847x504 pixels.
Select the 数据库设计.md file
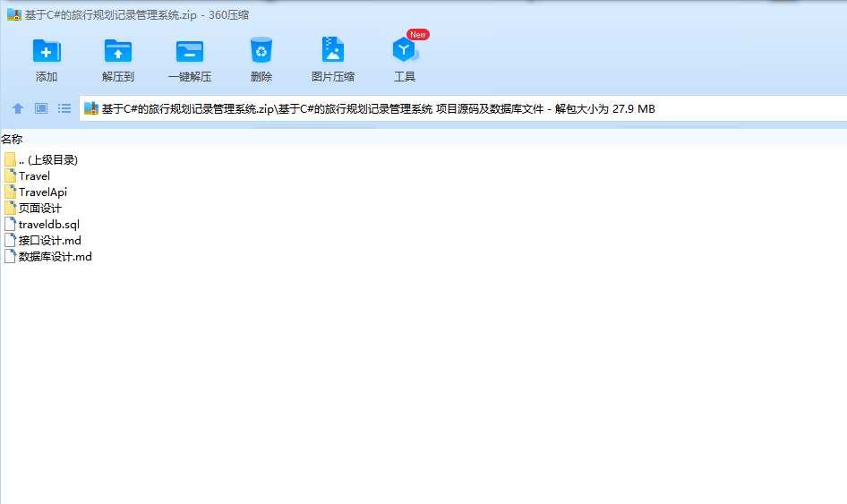coord(48,257)
